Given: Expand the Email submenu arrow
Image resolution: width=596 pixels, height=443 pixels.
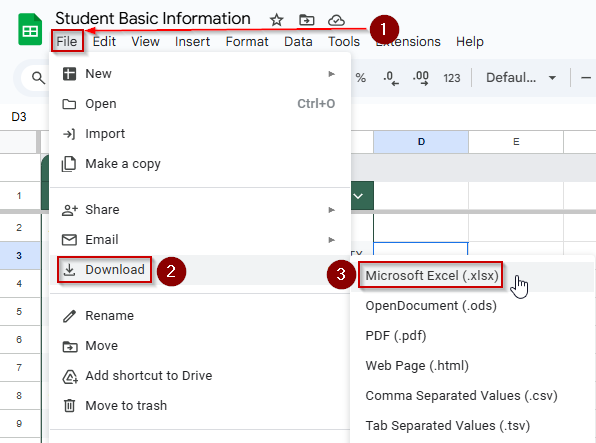Looking at the screenshot, I should point(331,240).
